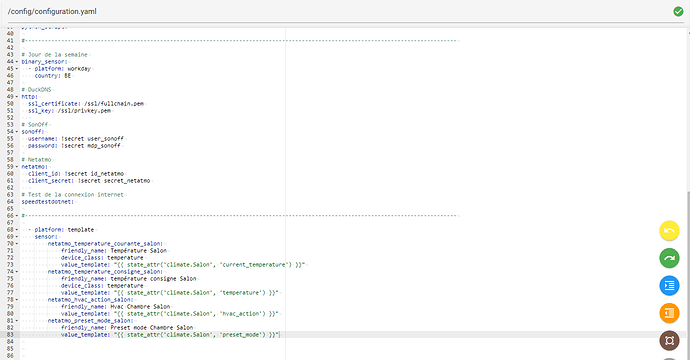This screenshot has height=360, width=690.
Task: Click the /config/configuration.yaml file path
Action: (52, 11)
